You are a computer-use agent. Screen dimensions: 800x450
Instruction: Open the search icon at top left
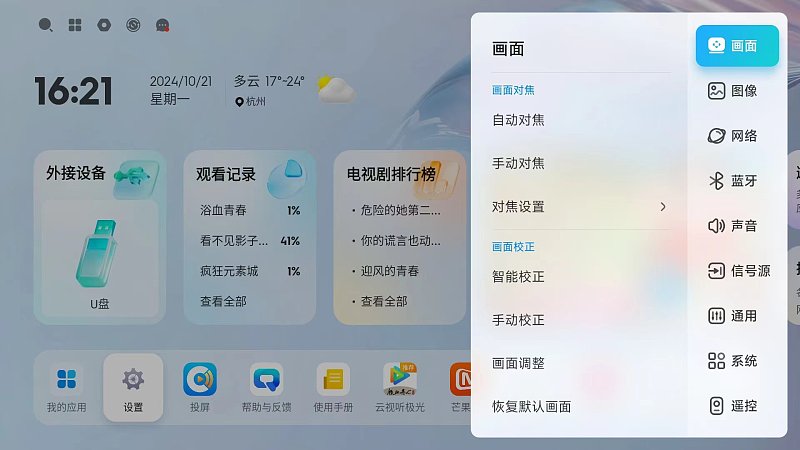46,25
